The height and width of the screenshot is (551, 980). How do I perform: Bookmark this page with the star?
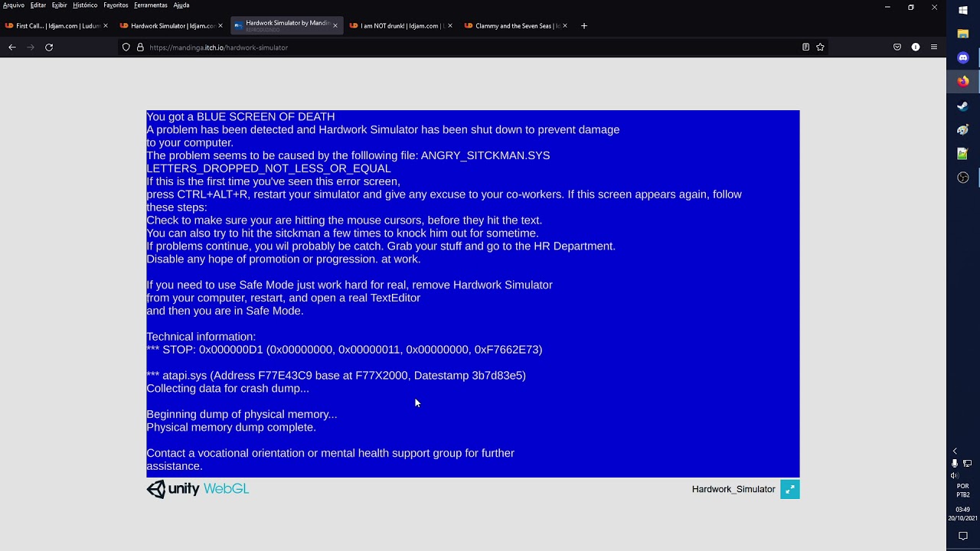coord(820,47)
